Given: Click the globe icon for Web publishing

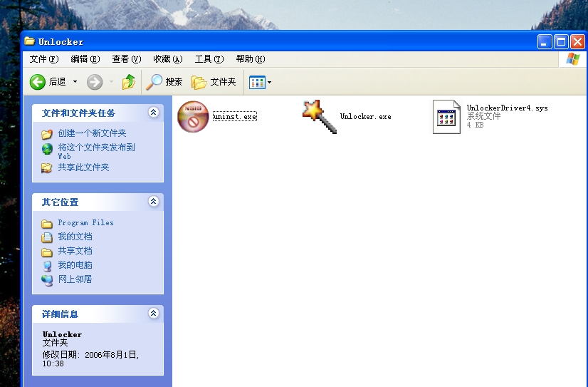Looking at the screenshot, I should [x=47, y=149].
